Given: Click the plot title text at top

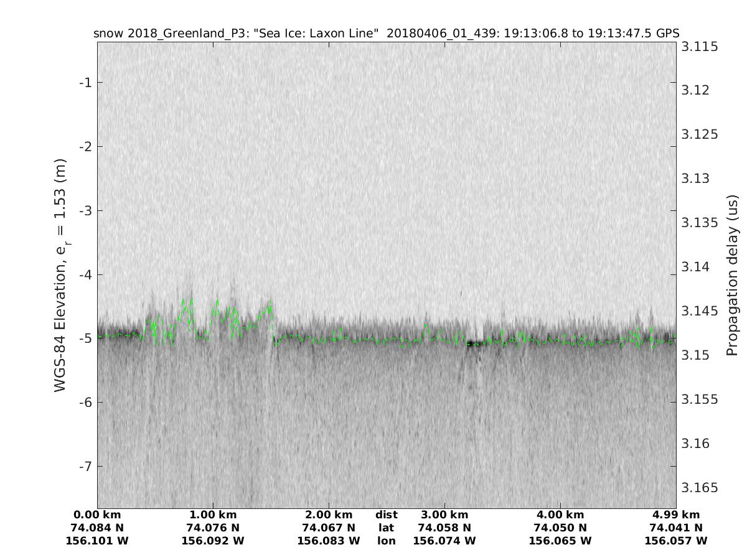Looking at the screenshot, I should click(x=386, y=34).
